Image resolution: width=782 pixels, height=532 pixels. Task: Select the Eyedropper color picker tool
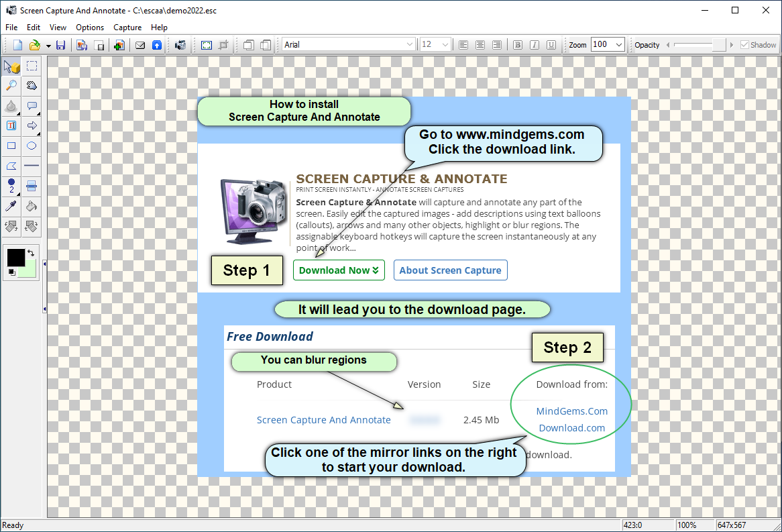click(x=11, y=207)
